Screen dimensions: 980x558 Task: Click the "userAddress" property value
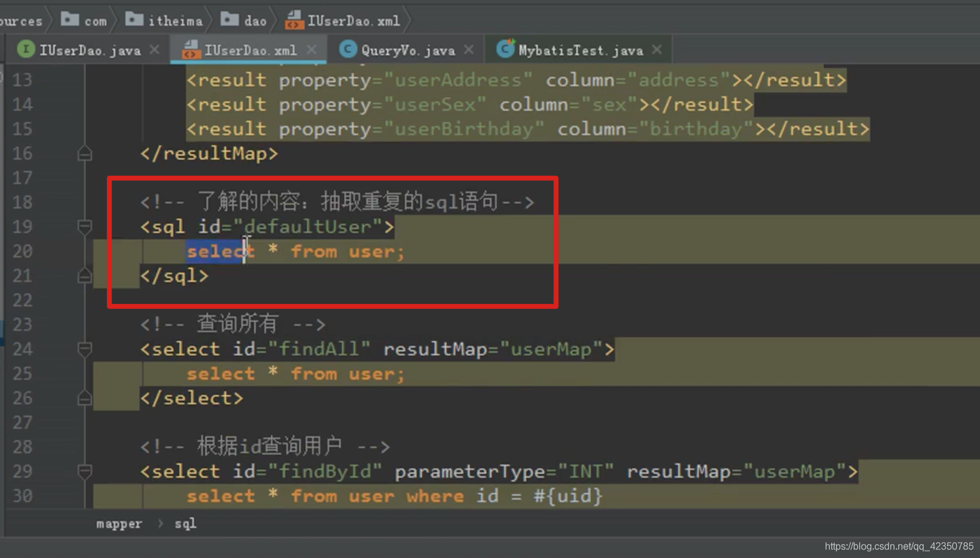[458, 80]
